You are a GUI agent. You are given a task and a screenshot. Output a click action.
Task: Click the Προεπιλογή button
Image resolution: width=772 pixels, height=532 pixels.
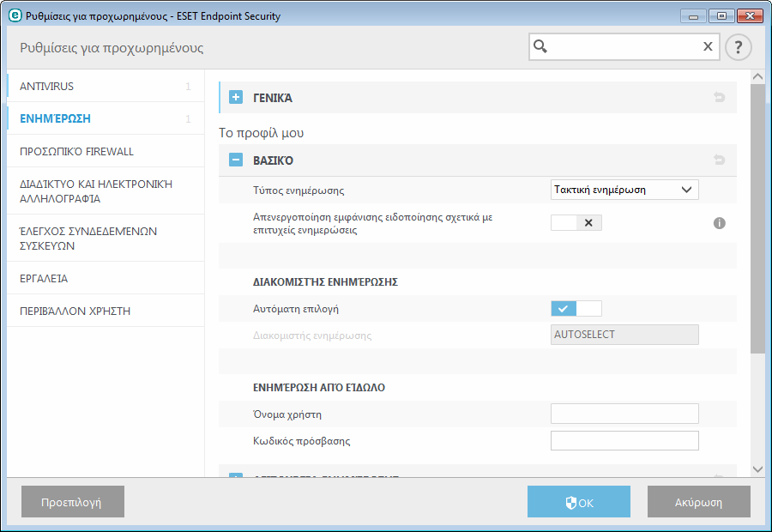pos(73,501)
